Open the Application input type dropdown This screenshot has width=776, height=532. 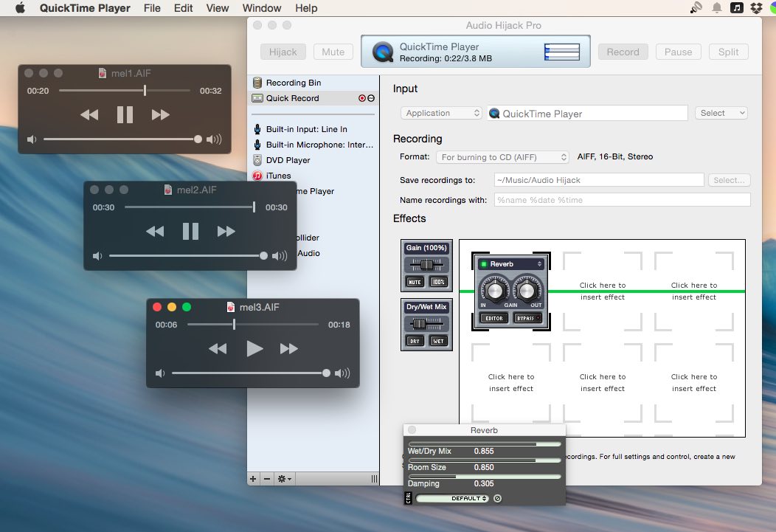click(441, 113)
